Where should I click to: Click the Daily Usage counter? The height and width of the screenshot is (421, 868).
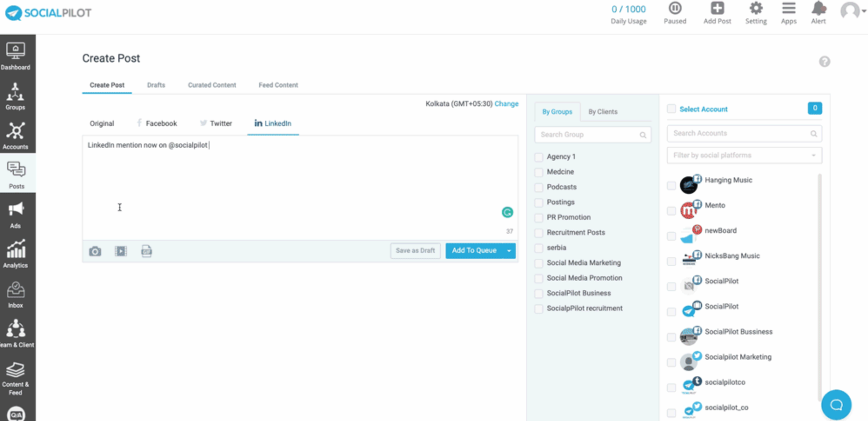628,14
